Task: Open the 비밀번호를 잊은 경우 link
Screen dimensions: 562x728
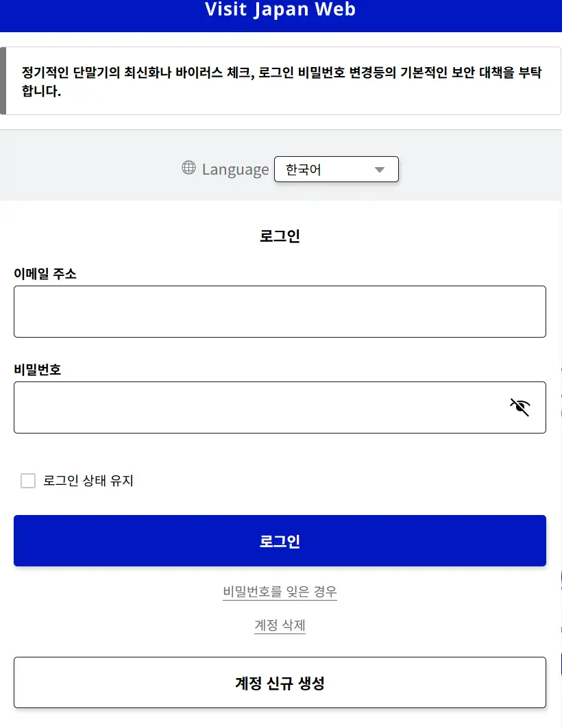Action: click(x=280, y=592)
